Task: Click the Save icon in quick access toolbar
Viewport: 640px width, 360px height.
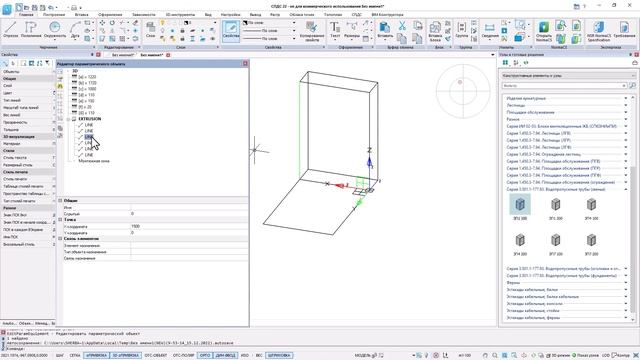Action: pos(35,7)
